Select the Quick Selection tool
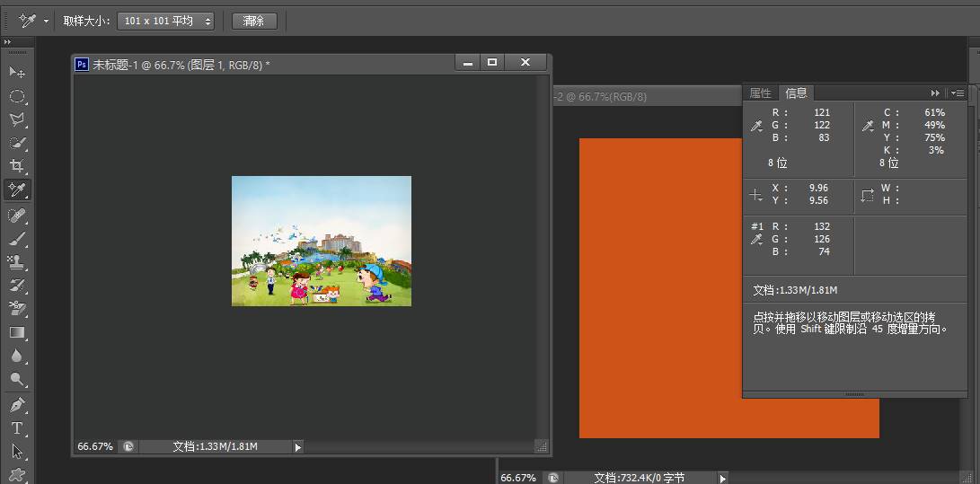 17,143
